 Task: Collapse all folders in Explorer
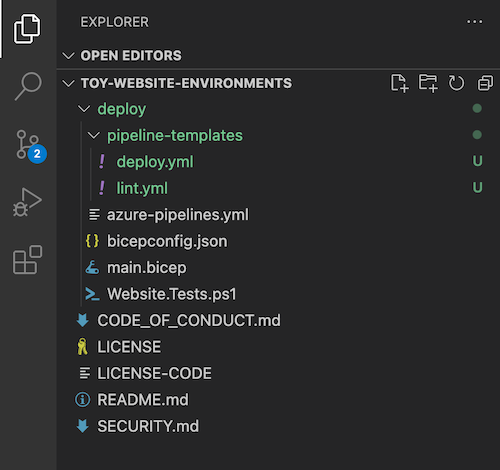click(x=485, y=83)
